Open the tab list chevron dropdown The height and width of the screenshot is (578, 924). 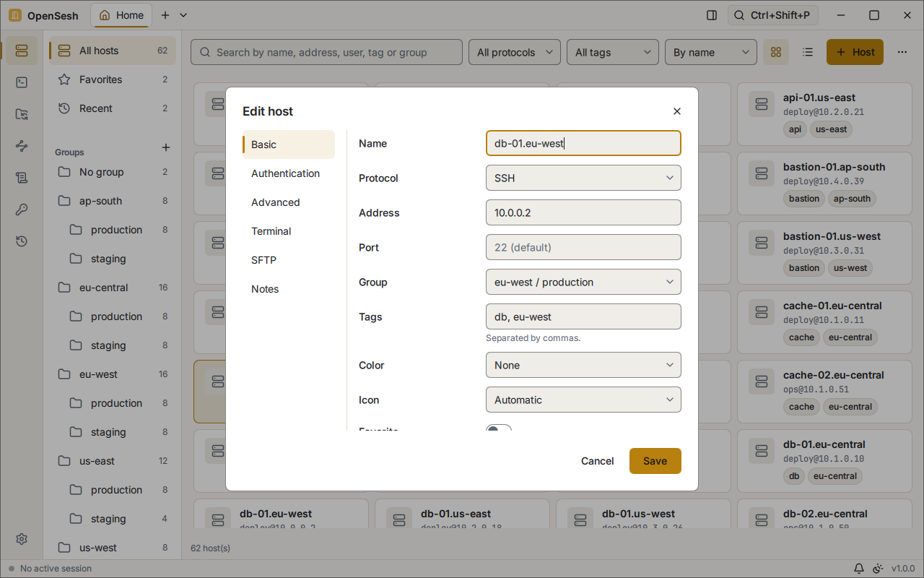tap(183, 15)
